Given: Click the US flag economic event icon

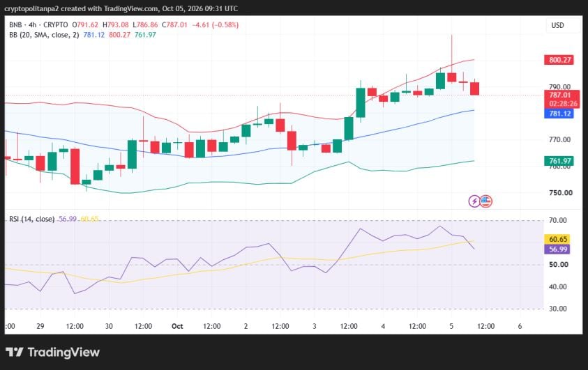Looking at the screenshot, I should pos(486,201).
